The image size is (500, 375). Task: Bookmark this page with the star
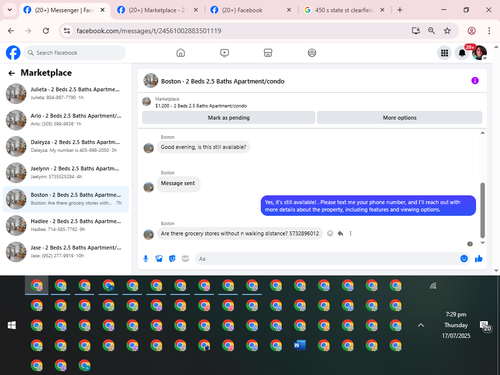(x=447, y=31)
